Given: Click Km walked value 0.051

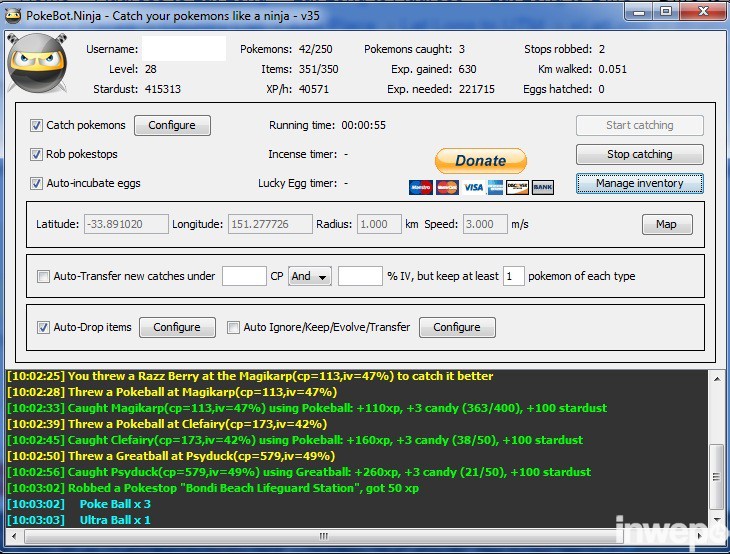Looking at the screenshot, I should pos(613,69).
